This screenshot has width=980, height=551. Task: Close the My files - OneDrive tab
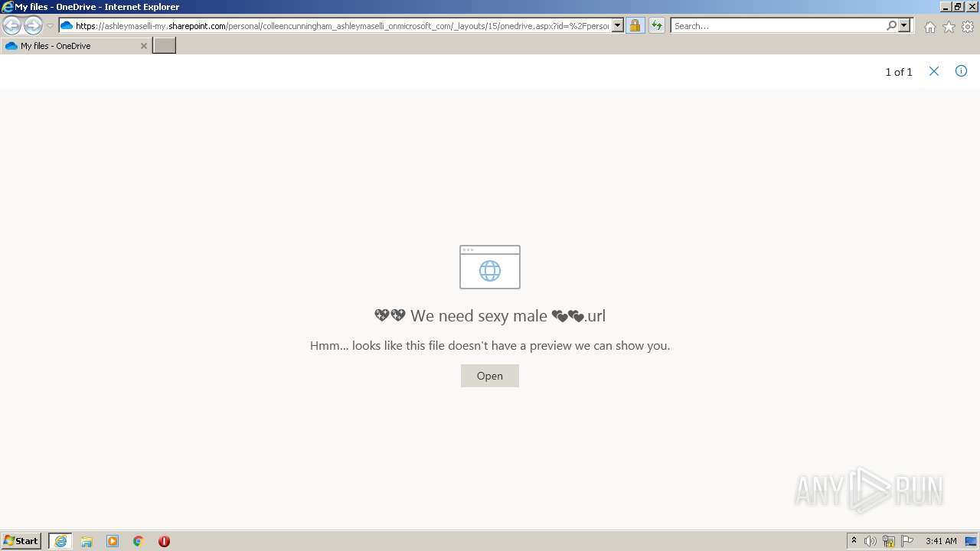click(143, 46)
